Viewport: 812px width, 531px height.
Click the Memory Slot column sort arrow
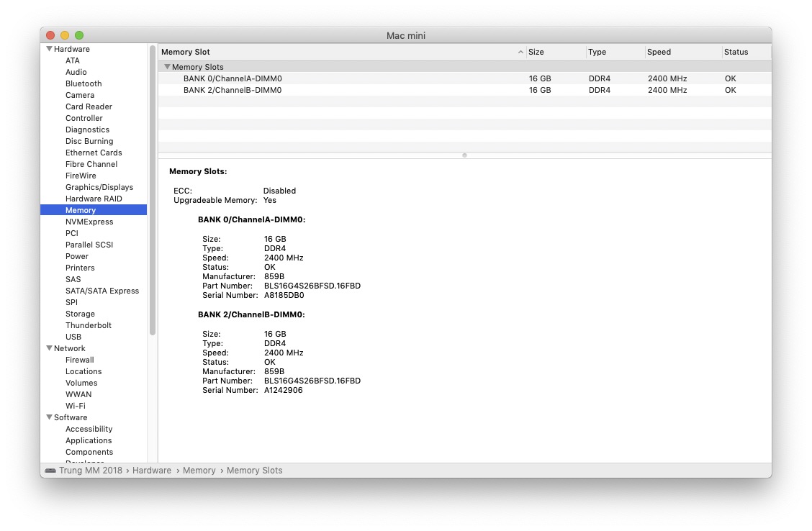[520, 52]
